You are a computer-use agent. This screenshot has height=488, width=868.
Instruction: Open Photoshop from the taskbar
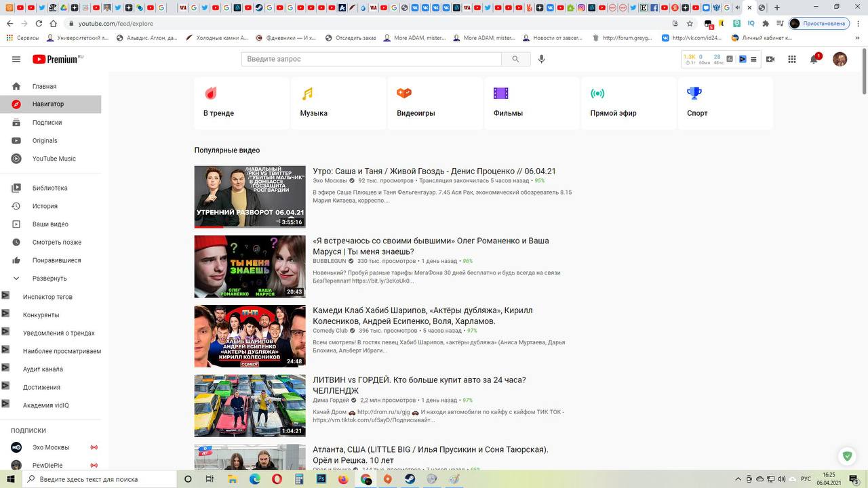321,479
